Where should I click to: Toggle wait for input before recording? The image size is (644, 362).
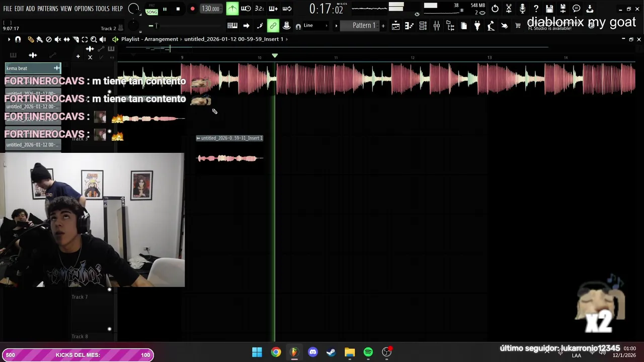pos(246,9)
